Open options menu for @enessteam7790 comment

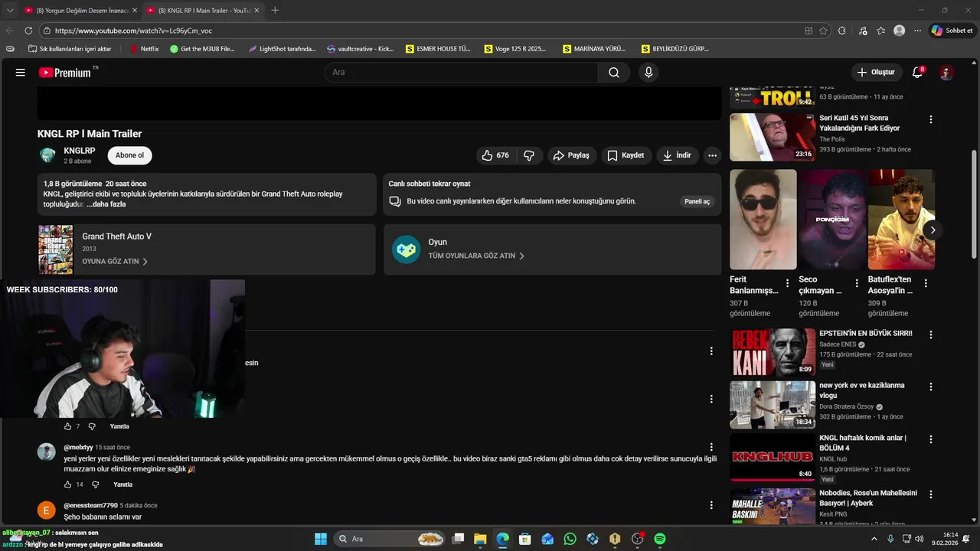tap(711, 505)
